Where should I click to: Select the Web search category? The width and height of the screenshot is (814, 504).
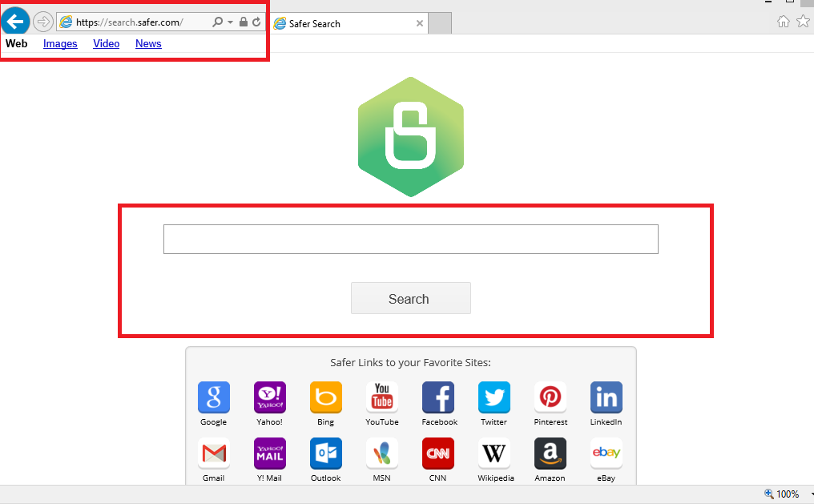17,43
